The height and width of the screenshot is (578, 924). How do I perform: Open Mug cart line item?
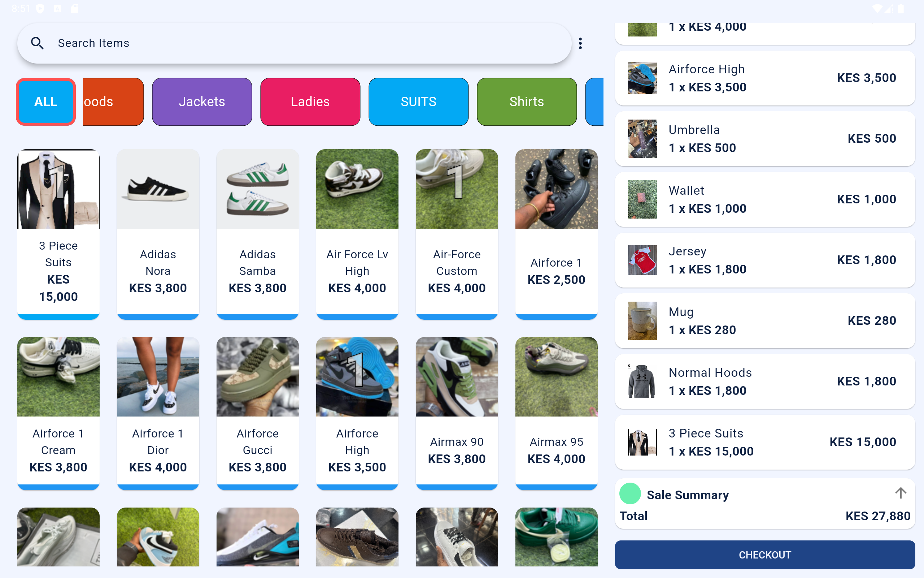765,321
